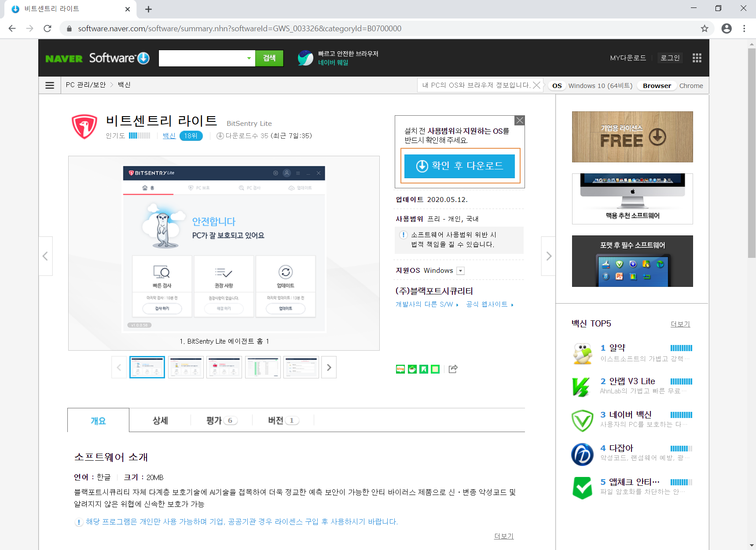Image resolution: width=756 pixels, height=550 pixels.
Task: Open the Software home logo
Action: click(119, 58)
